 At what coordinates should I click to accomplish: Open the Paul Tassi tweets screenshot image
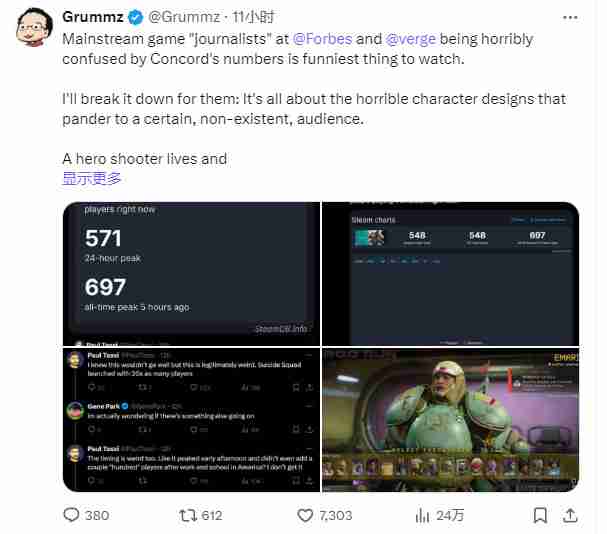pos(192,420)
